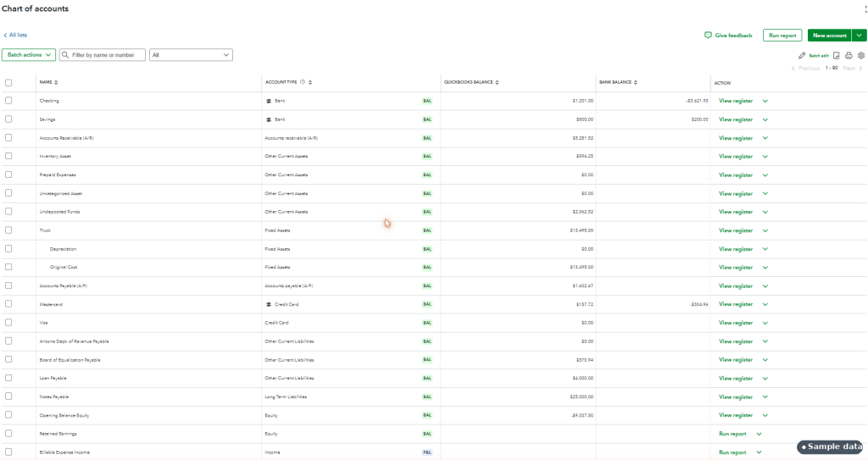Select the Accounts Receivable (A/R) row checkbox
The height and width of the screenshot is (460, 868).
pyautogui.click(x=8, y=138)
